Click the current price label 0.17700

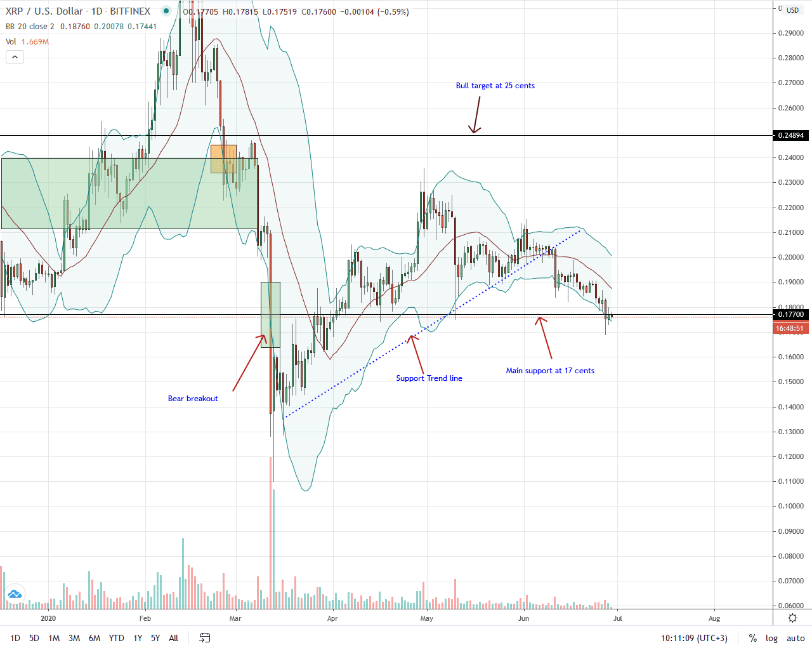pos(791,314)
